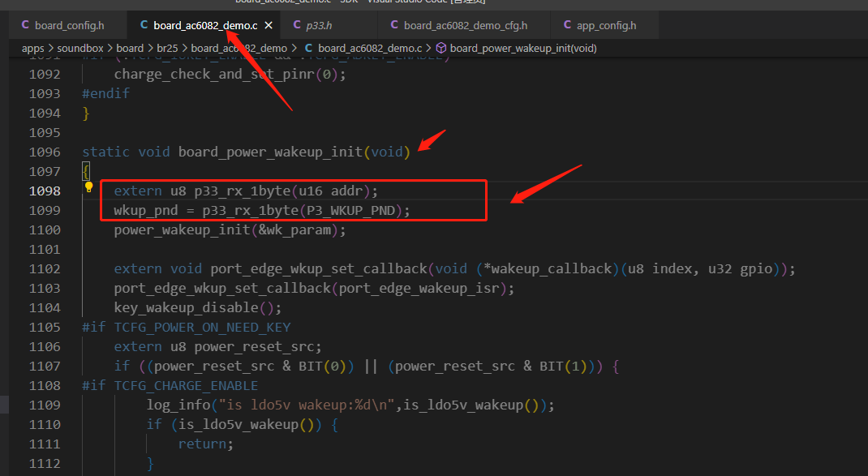Click the lightbulb code action icon
This screenshot has width=868, height=476.
88,187
